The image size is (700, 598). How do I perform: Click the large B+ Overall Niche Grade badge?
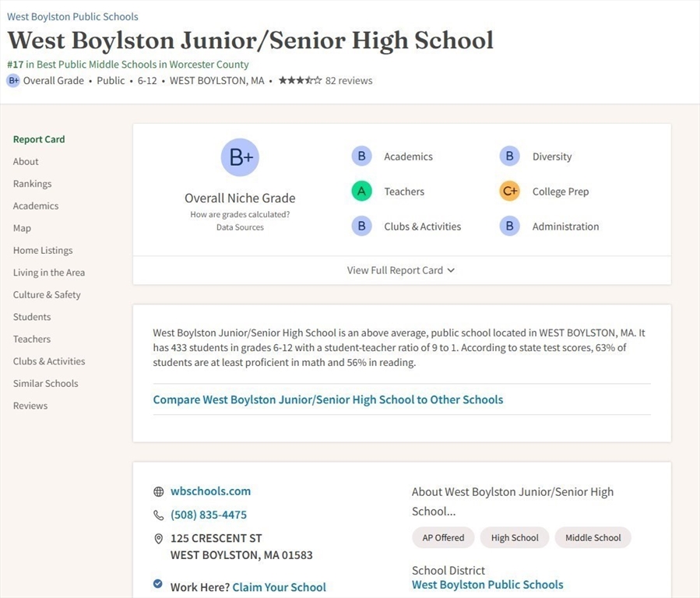point(240,157)
